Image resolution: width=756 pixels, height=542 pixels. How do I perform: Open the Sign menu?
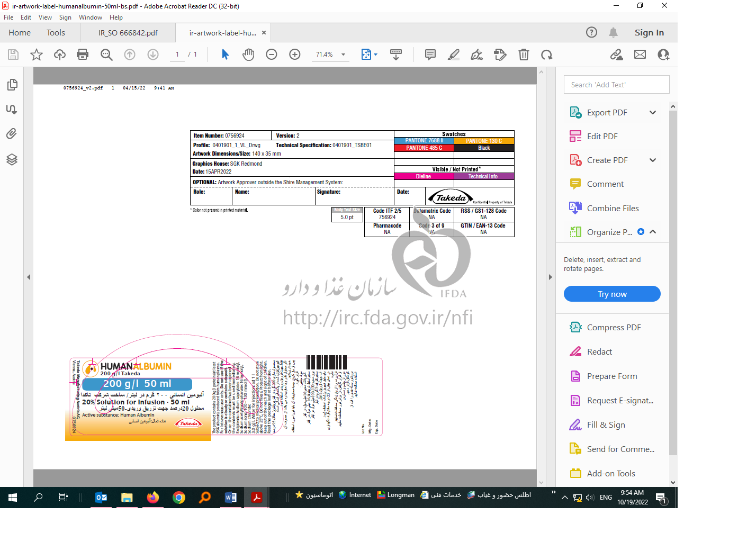coord(65,17)
